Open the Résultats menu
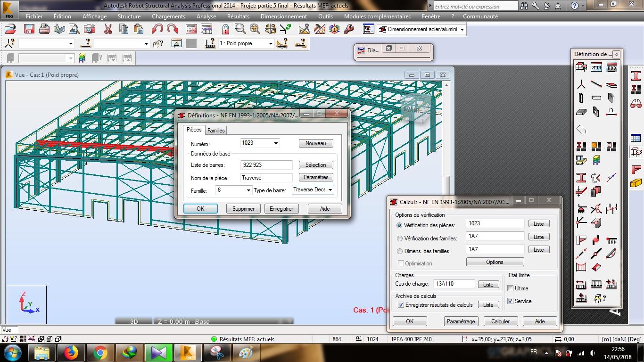Screen dimensions: 644x362 point(238,16)
